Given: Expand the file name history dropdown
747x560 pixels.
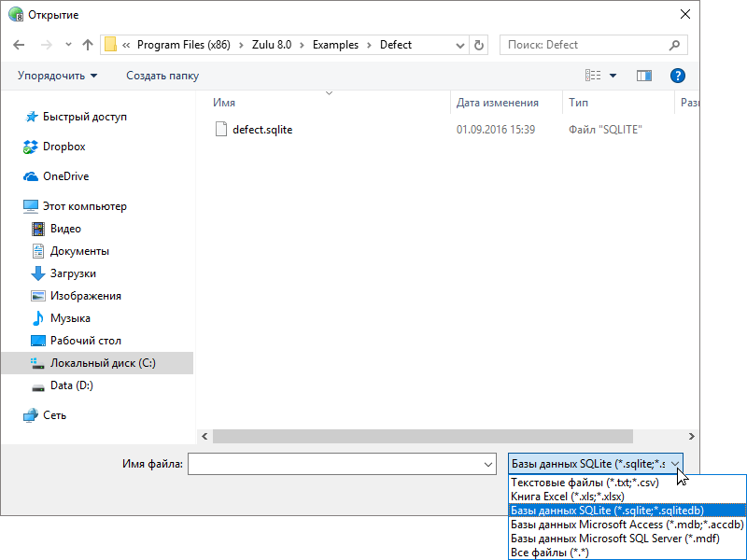Looking at the screenshot, I should point(488,464).
